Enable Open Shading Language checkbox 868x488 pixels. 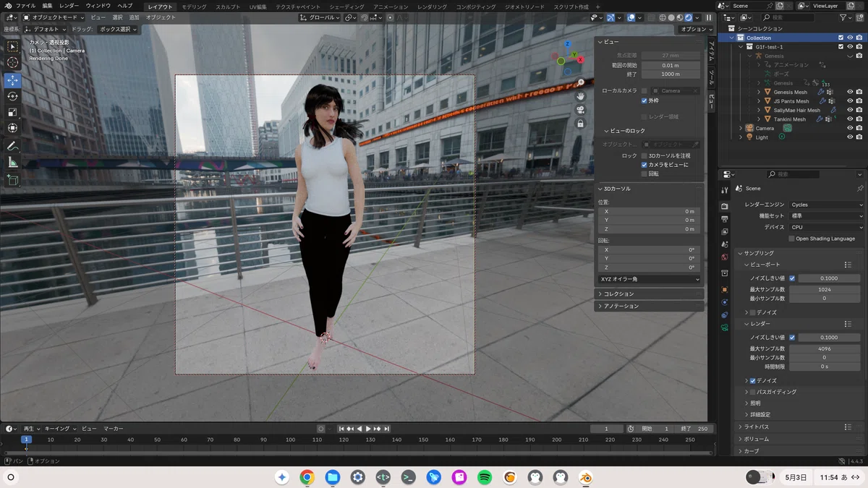pos(792,239)
